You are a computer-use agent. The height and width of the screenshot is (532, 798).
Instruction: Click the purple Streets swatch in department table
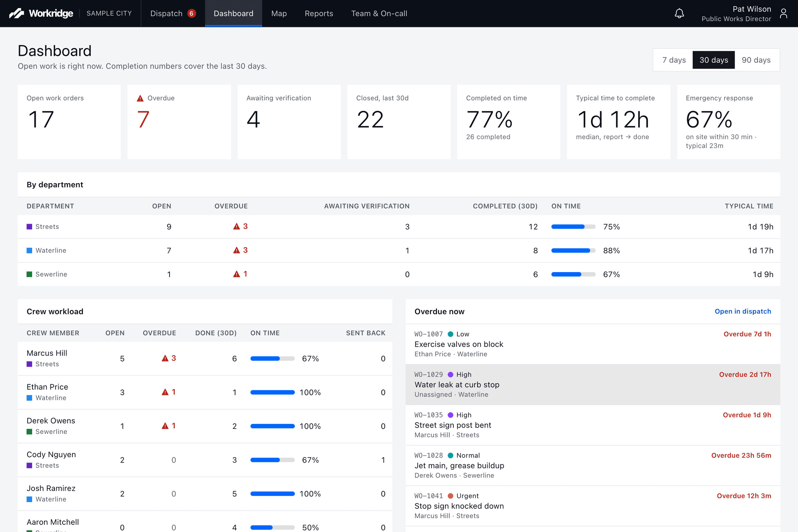point(30,227)
